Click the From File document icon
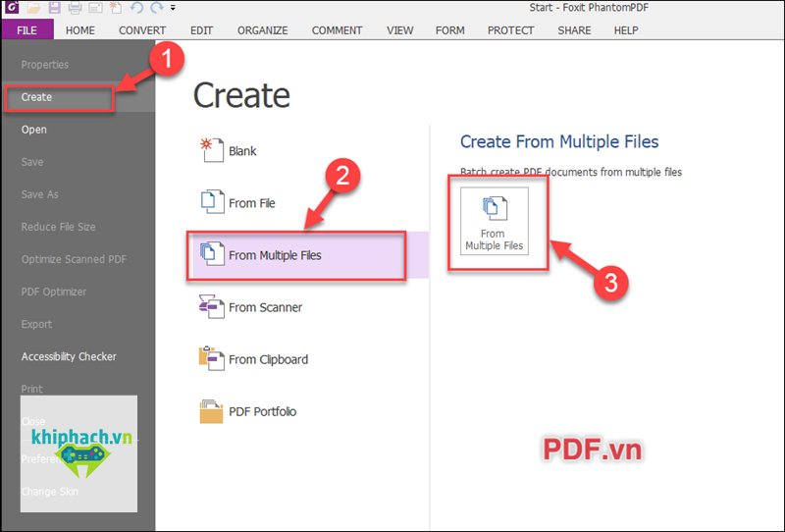The height and width of the screenshot is (532, 785). coord(212,202)
